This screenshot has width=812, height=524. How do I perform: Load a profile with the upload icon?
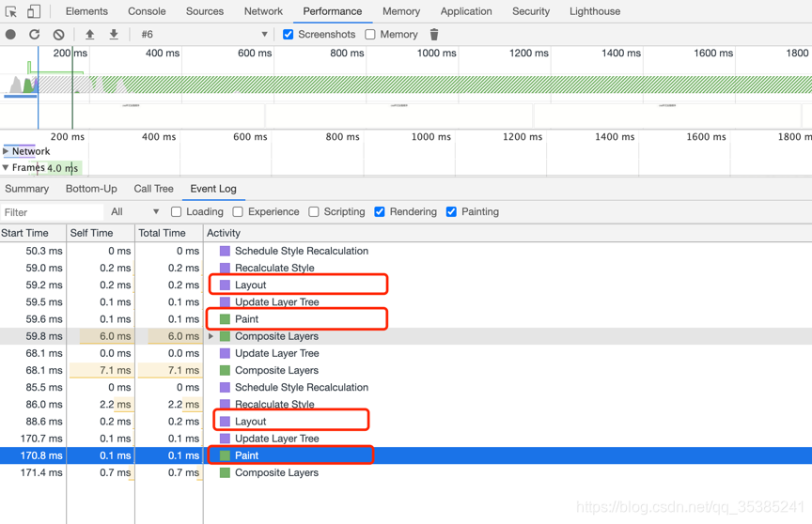click(x=89, y=34)
